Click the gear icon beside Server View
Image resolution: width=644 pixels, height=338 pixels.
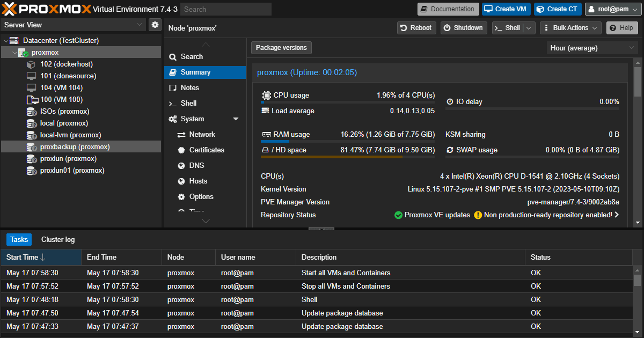click(155, 25)
